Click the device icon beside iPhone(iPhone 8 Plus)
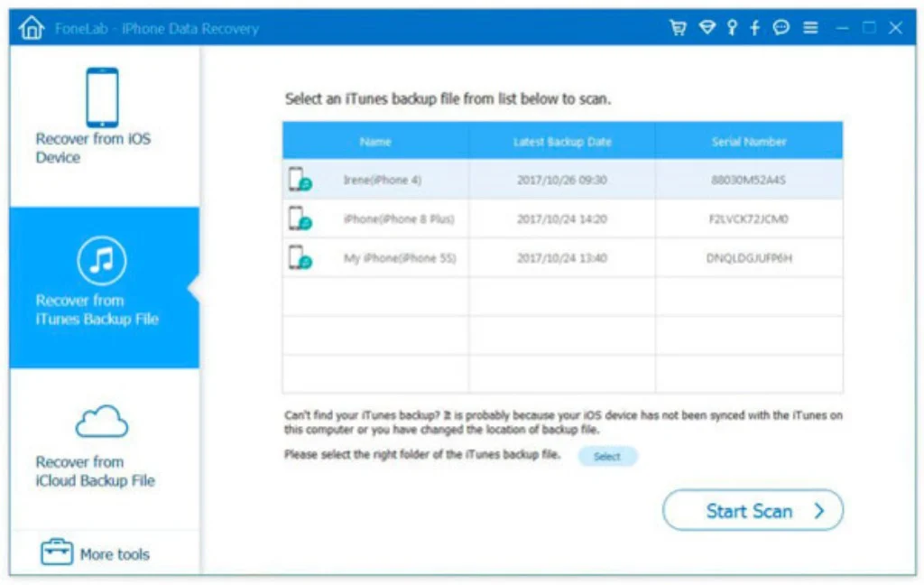924x585 pixels. tap(300, 218)
